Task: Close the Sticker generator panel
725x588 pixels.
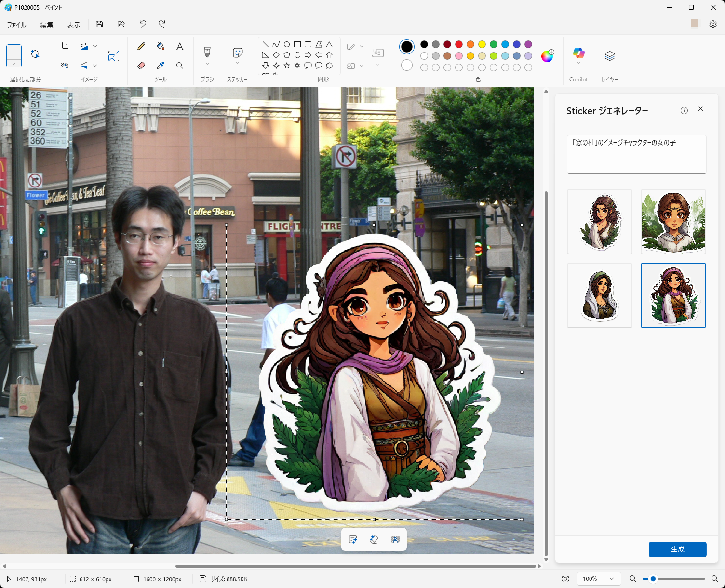Action: (700, 109)
